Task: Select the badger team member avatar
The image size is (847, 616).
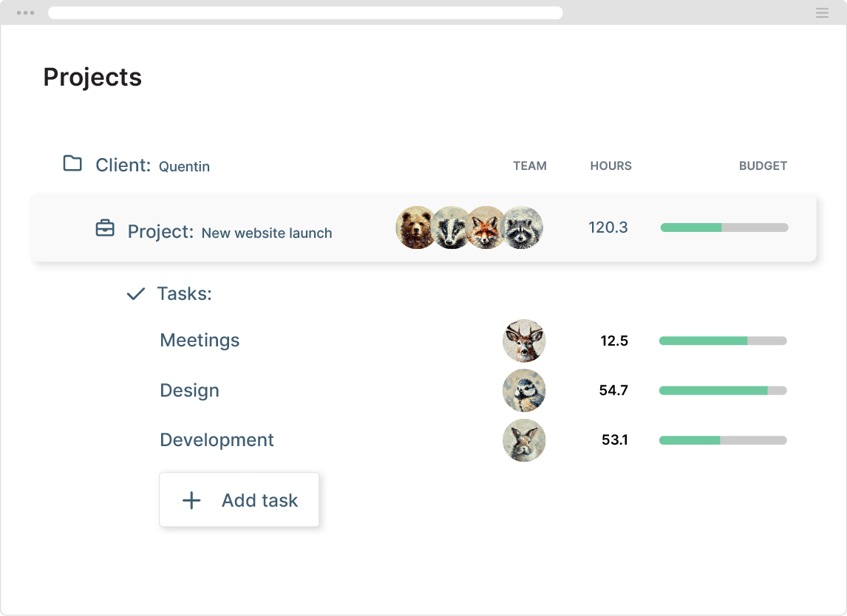Action: (449, 227)
